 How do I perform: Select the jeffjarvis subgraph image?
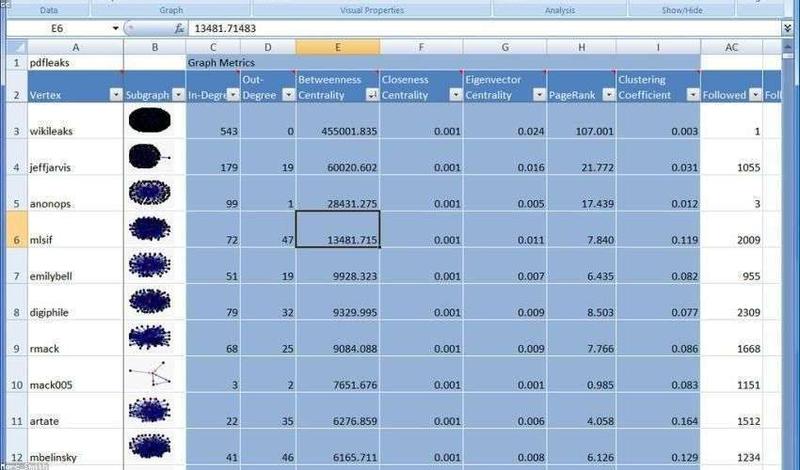149,157
